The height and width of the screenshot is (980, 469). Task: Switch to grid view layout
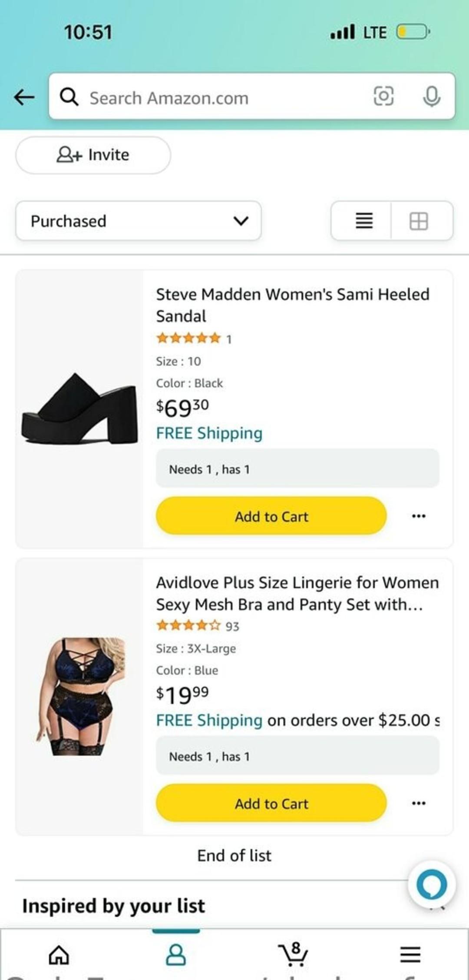419,221
